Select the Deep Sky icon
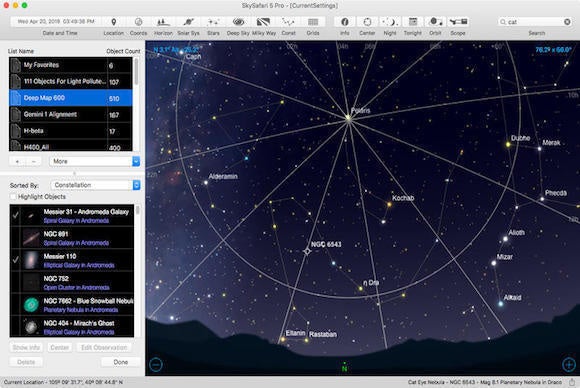Image resolution: width=580 pixels, height=388 pixels. [x=238, y=22]
